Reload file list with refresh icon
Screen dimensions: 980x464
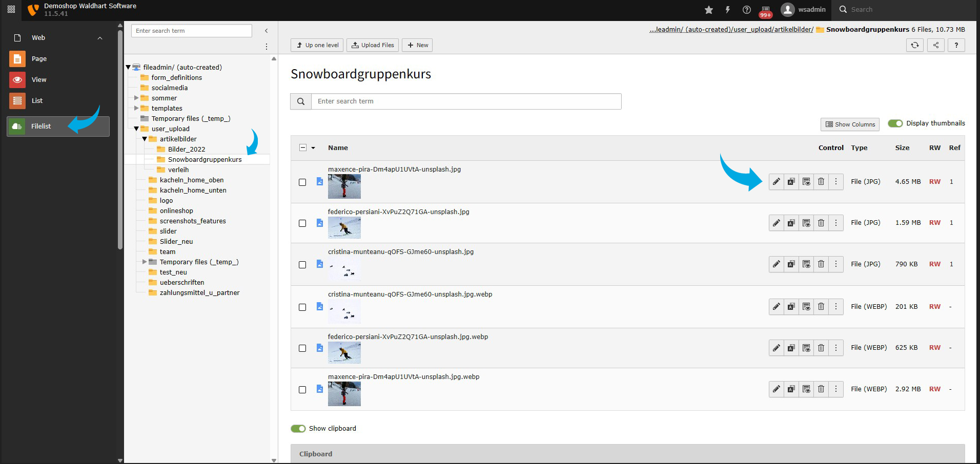915,45
